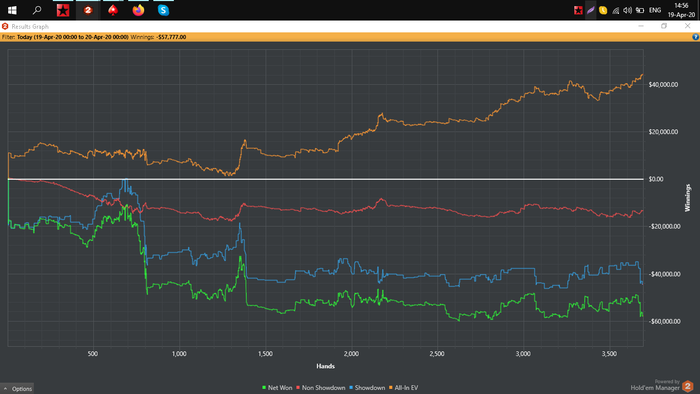Expand the Options panel
Screen dimensions: 700x394
pyautogui.click(x=17, y=389)
